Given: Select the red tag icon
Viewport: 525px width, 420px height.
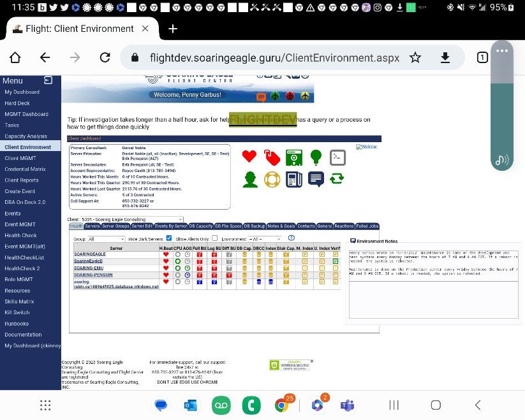Looking at the screenshot, I should pos(272,157).
